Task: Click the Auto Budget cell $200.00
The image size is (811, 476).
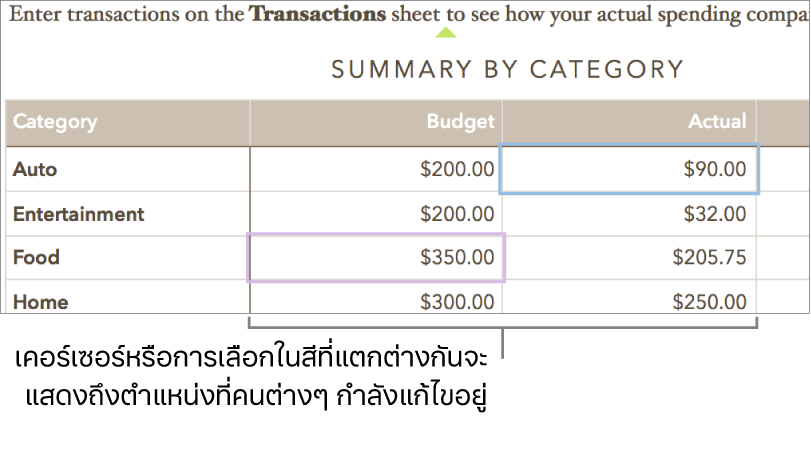Action: 376,169
